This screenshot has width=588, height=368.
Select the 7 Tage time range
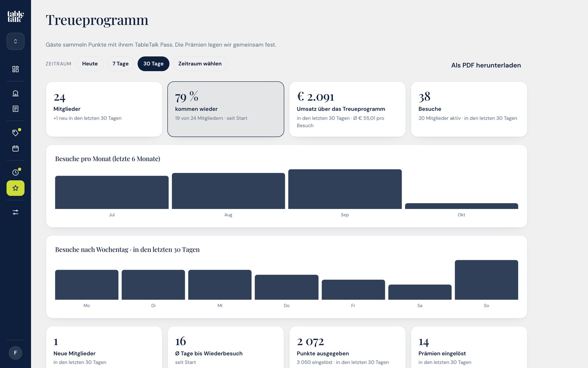click(121, 64)
